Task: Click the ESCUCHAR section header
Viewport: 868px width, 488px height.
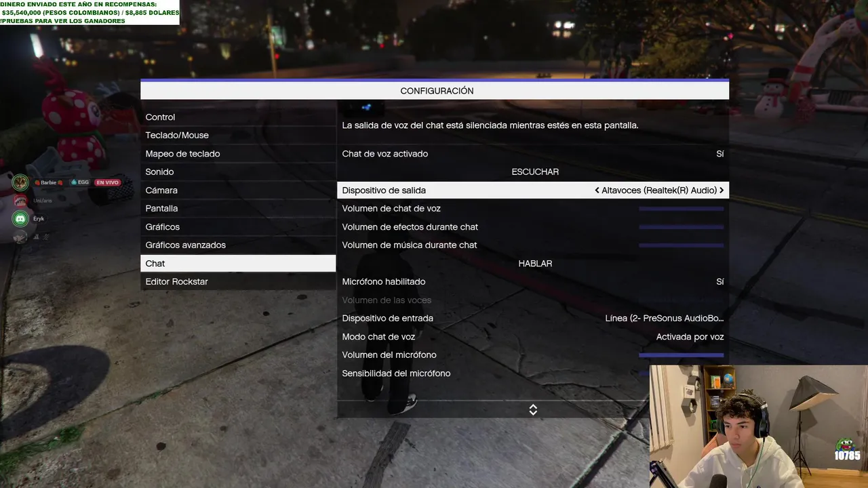Action: tap(535, 172)
